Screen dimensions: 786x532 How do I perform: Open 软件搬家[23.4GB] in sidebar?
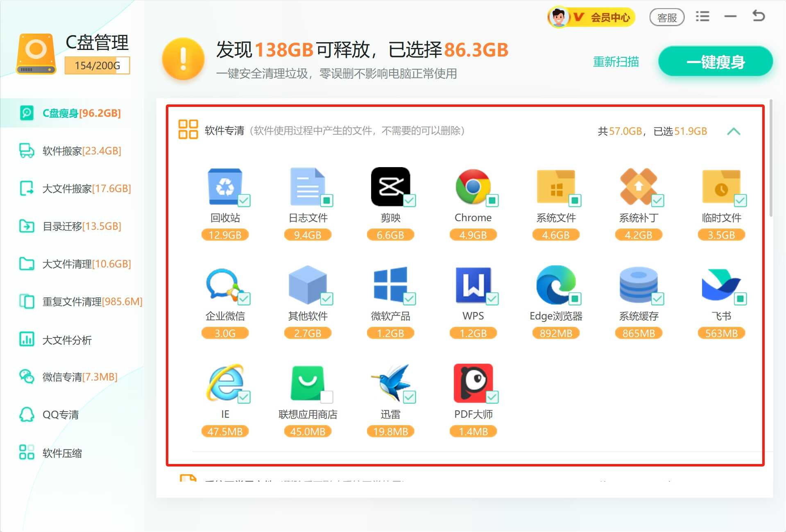coord(72,151)
